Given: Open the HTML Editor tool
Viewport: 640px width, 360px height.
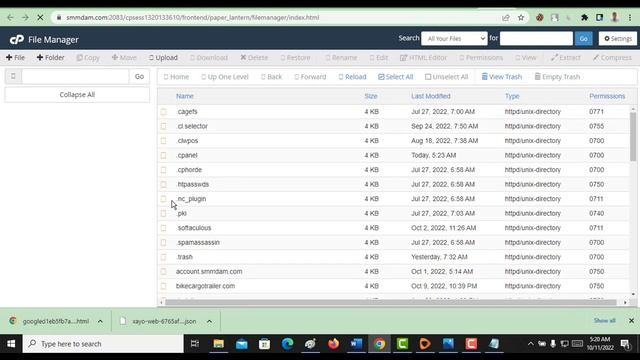Looking at the screenshot, I should pos(423,58).
